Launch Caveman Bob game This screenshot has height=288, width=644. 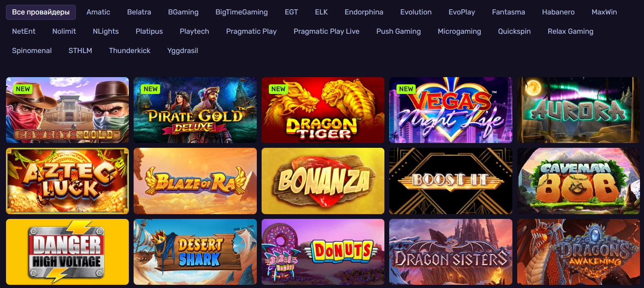coord(579,181)
